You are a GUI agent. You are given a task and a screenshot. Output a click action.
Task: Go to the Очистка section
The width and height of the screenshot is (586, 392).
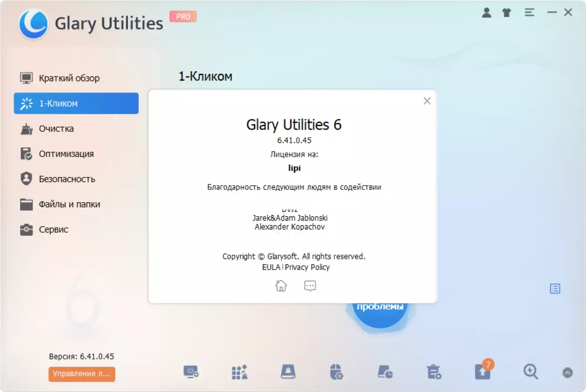[76, 129]
